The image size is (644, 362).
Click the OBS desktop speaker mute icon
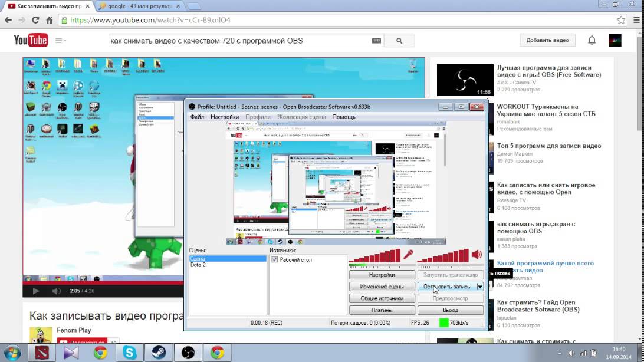point(477,255)
